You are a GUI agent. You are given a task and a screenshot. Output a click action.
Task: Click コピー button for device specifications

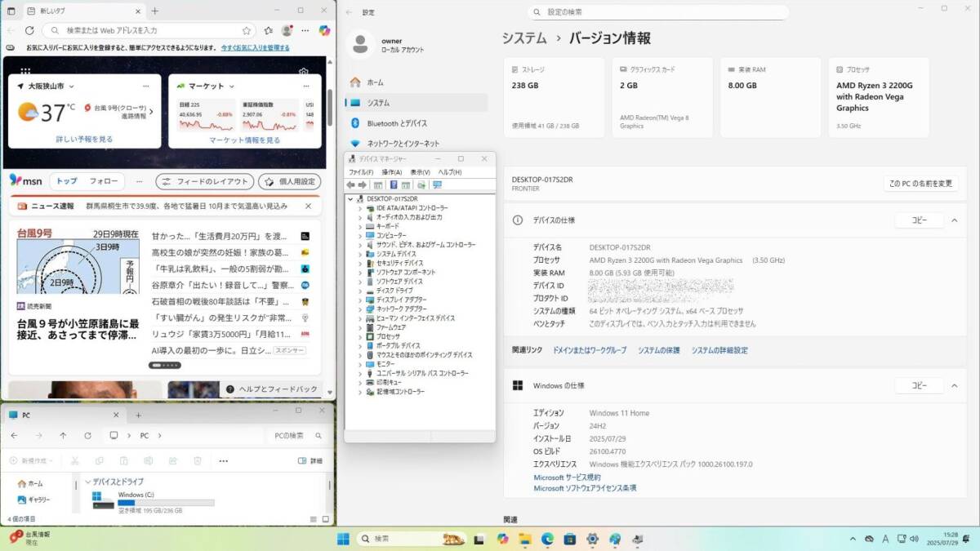tap(920, 220)
